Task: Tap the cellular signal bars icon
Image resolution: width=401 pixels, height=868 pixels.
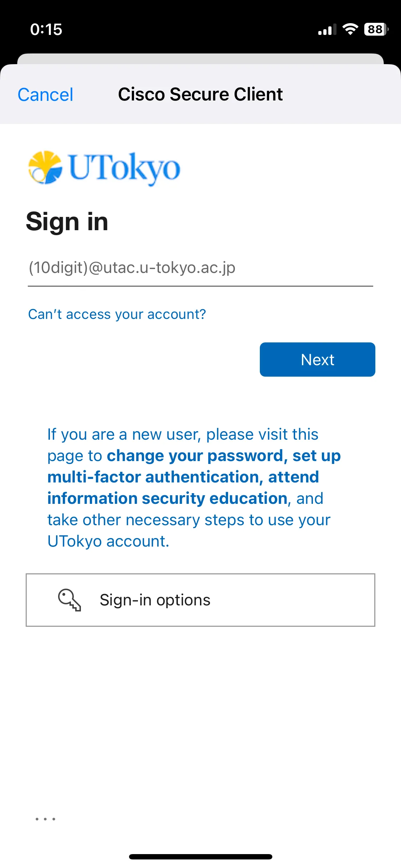Action: [x=327, y=30]
